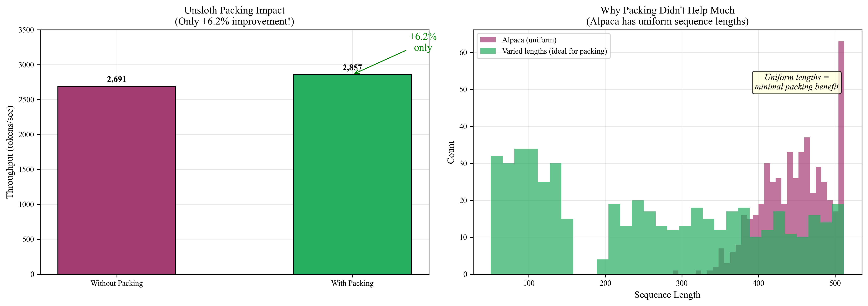
Task: Click the purple Without Packing bar
Action: point(117,180)
